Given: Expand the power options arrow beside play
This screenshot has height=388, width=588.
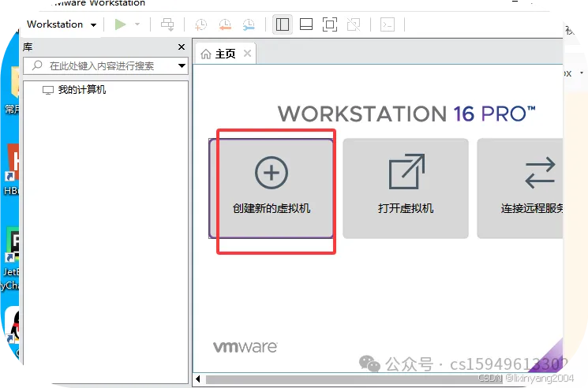Looking at the screenshot, I should [137, 24].
